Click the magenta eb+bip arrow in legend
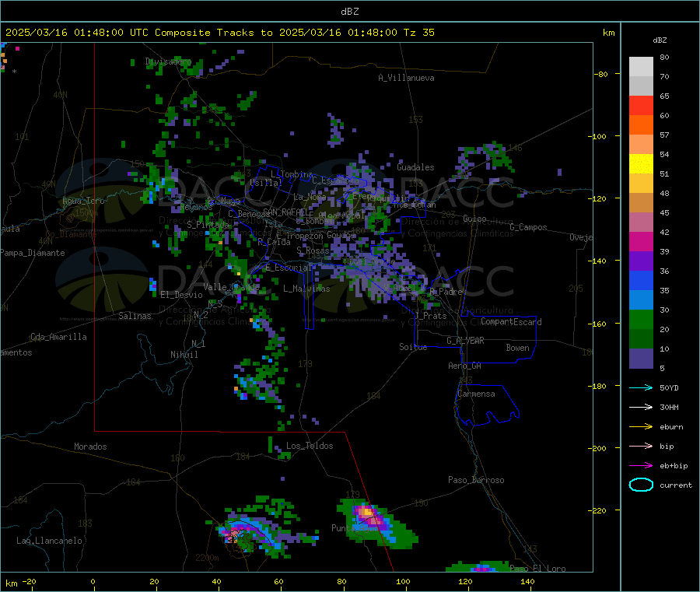 pyautogui.click(x=641, y=466)
